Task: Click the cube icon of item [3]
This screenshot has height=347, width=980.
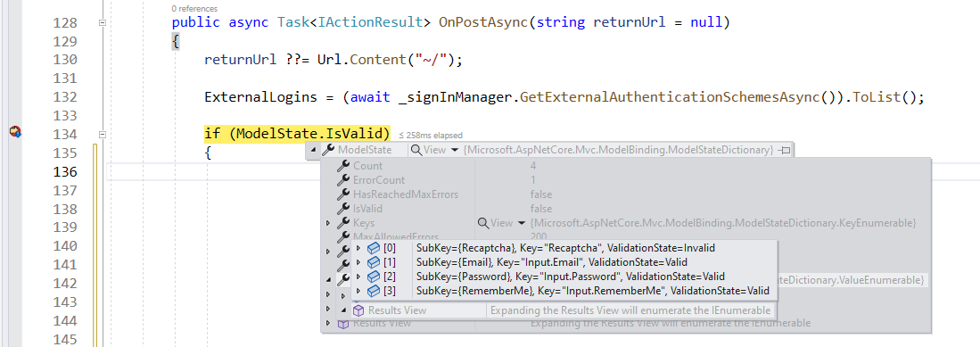Action: click(x=373, y=291)
